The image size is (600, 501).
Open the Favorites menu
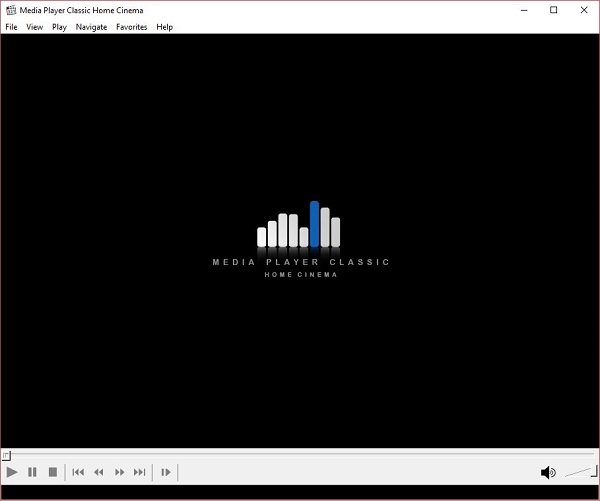click(131, 27)
